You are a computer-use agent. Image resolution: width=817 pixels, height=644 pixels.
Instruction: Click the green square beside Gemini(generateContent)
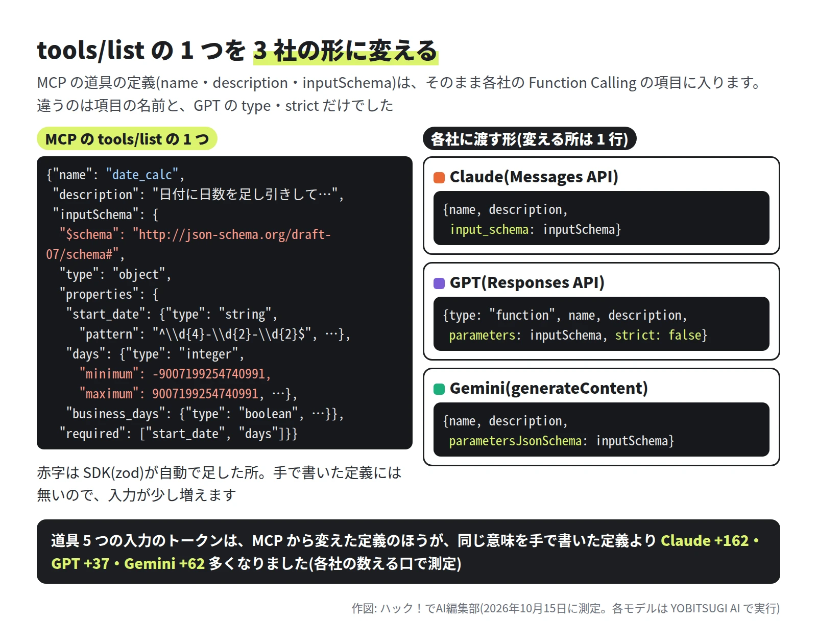pyautogui.click(x=439, y=389)
